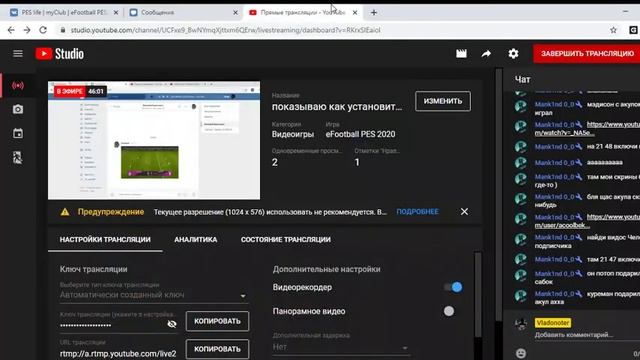Switch to the Сообщения browser tab
The height and width of the screenshot is (360, 640).
pos(184,13)
